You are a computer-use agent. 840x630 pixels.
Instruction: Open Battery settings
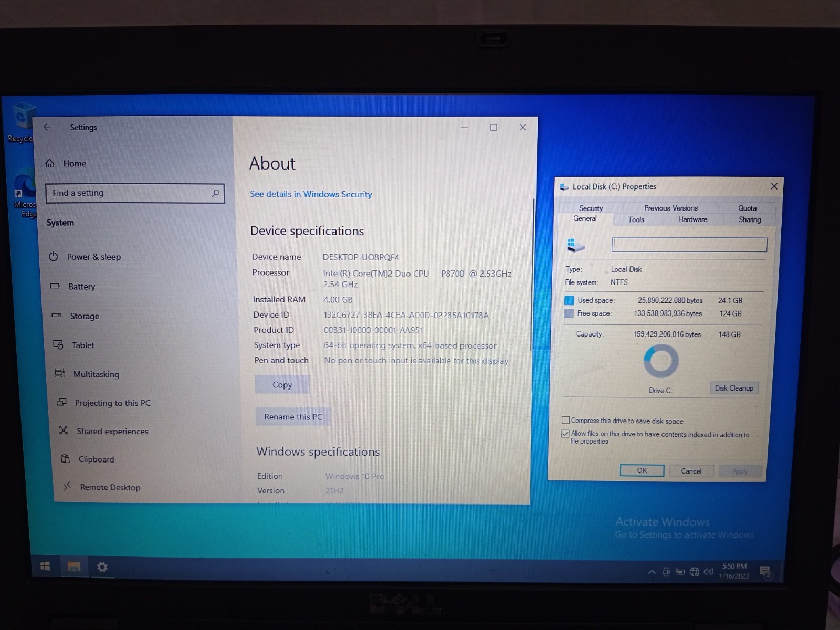tap(73, 286)
